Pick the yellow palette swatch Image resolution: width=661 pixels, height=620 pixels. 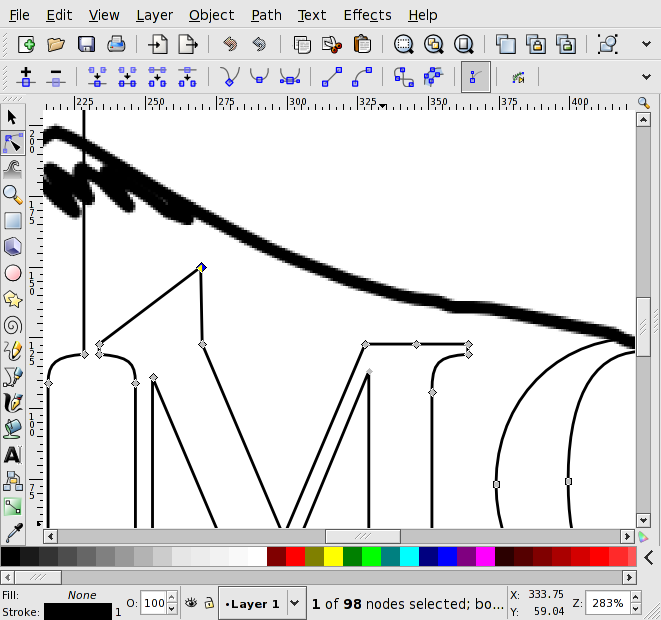coord(334,557)
